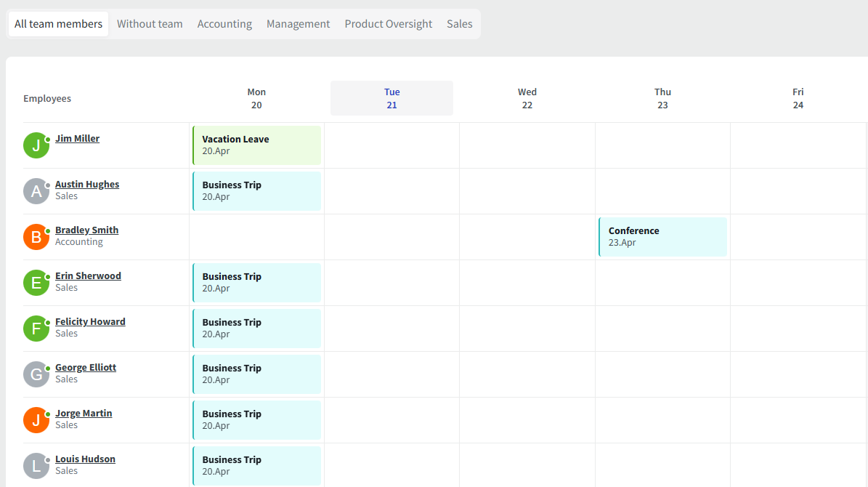Click the Fri 24 day header
The height and width of the screenshot is (487, 868).
click(798, 98)
